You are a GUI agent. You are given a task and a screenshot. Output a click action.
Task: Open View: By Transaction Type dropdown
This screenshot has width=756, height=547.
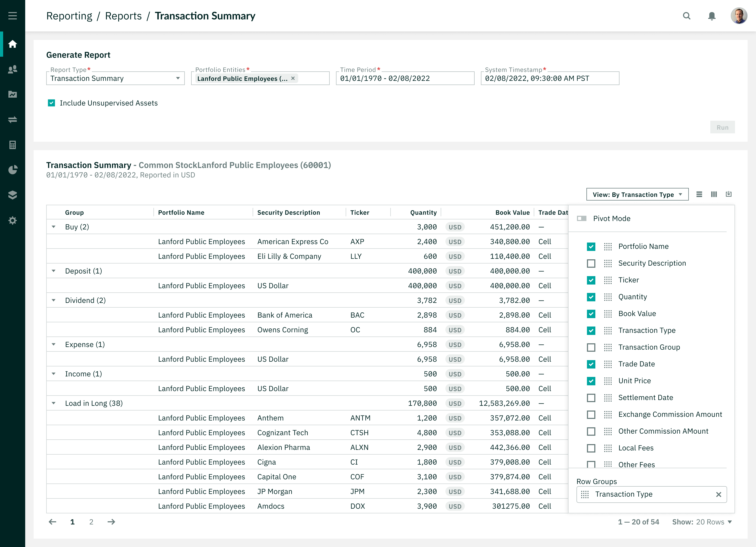(x=637, y=194)
